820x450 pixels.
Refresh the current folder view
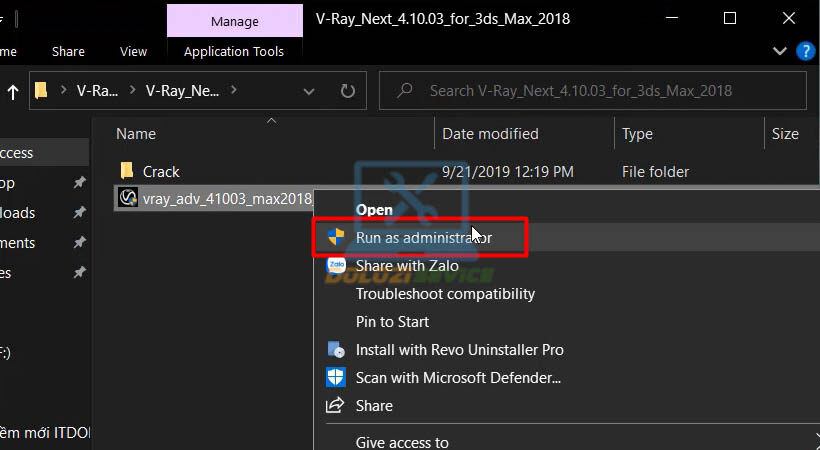(348, 91)
